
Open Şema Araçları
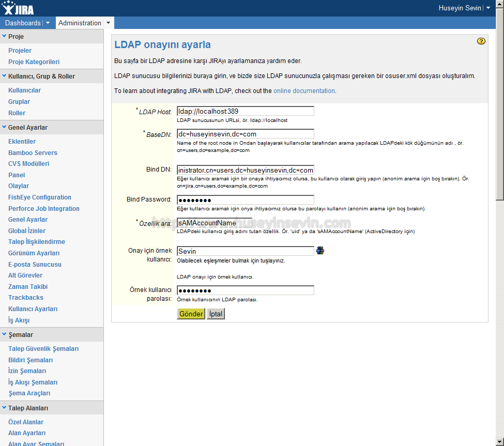[29, 393]
